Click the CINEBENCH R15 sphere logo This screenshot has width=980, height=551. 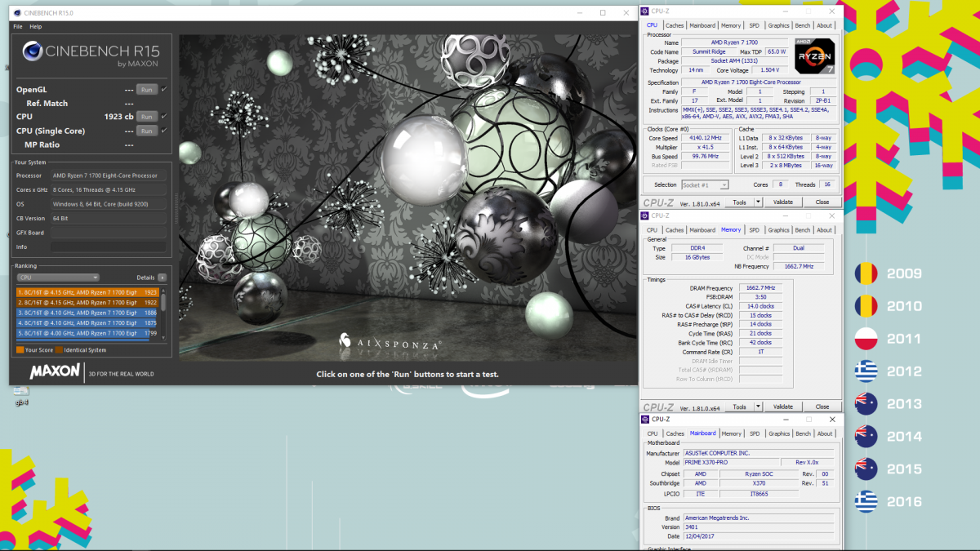[x=33, y=52]
